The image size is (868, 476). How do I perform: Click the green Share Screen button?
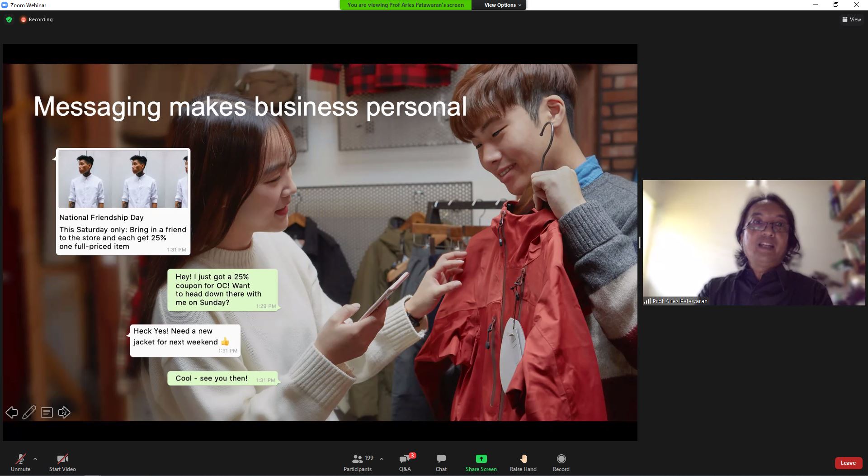(x=481, y=462)
